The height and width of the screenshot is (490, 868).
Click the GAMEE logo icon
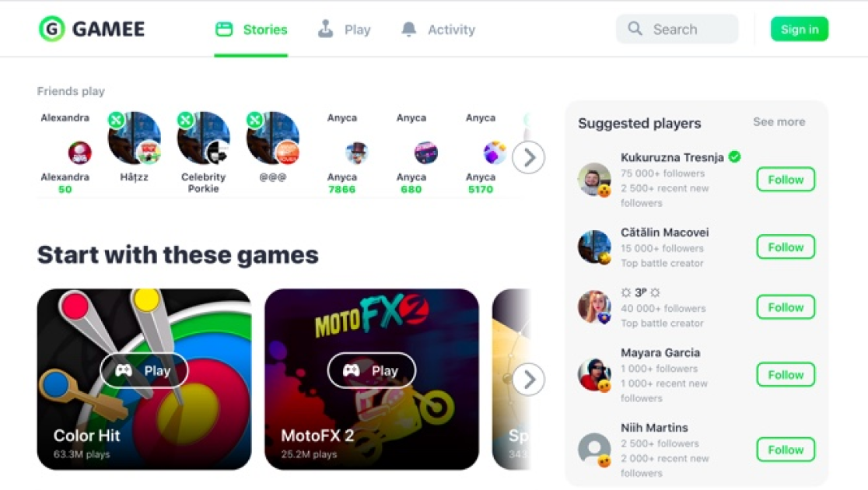pos(51,29)
